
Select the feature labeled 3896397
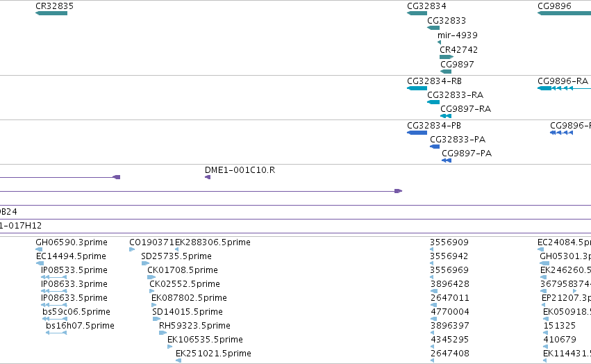pos(449,326)
